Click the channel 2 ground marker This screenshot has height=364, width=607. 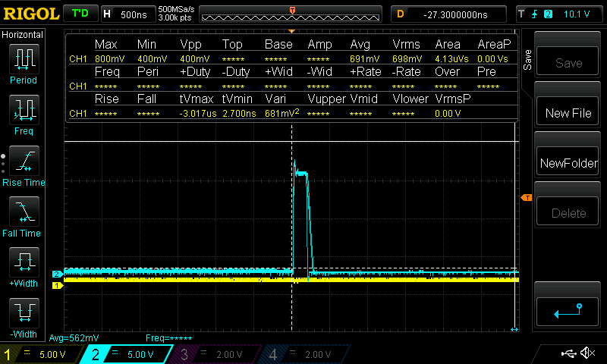(x=58, y=274)
